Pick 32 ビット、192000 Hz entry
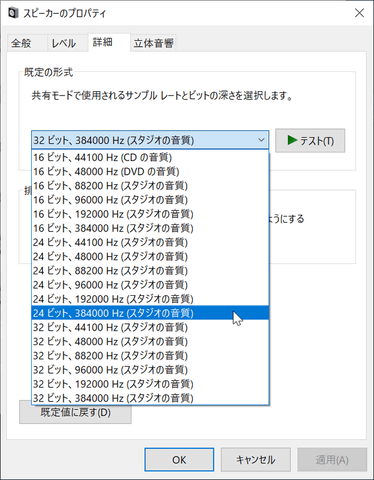The image size is (374, 480). tap(150, 384)
